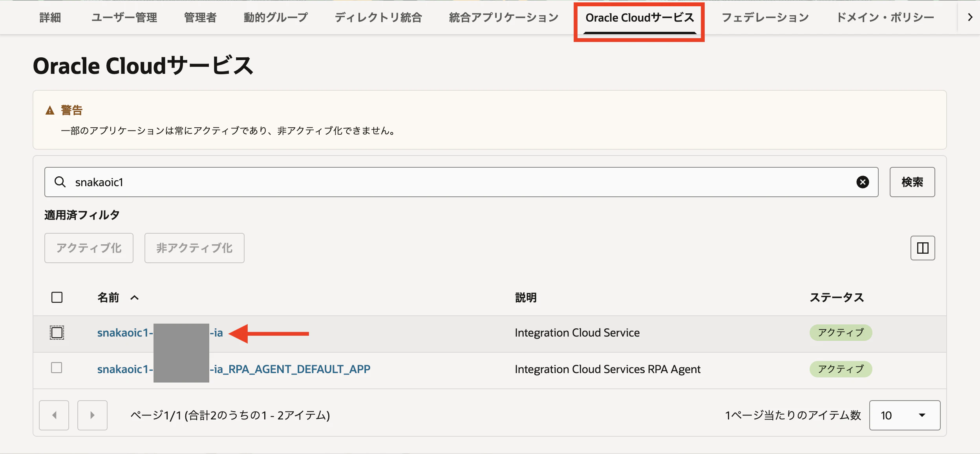Check the box for the RPA Agent row
This screenshot has height=454, width=980.
[57, 368]
